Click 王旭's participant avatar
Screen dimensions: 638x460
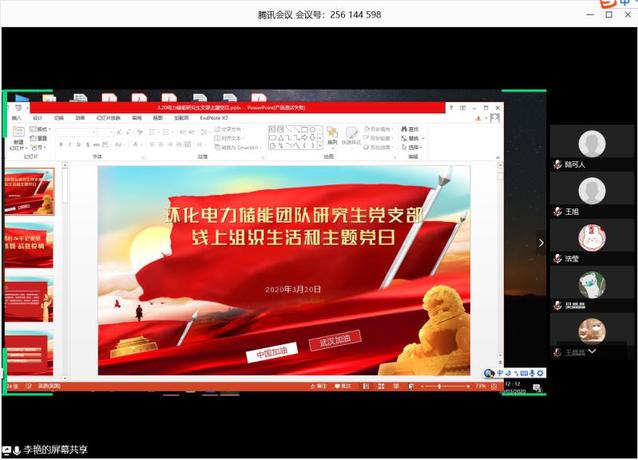[x=592, y=191]
